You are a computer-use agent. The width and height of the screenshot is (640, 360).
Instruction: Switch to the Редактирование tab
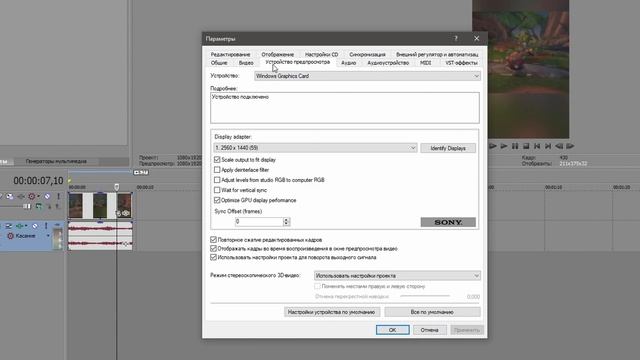230,54
